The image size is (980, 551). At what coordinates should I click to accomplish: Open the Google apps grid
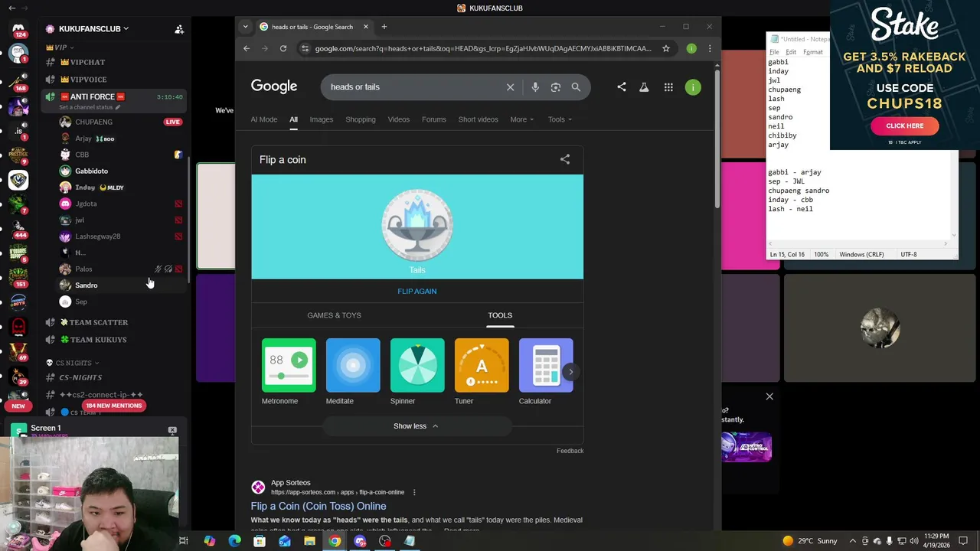click(668, 87)
